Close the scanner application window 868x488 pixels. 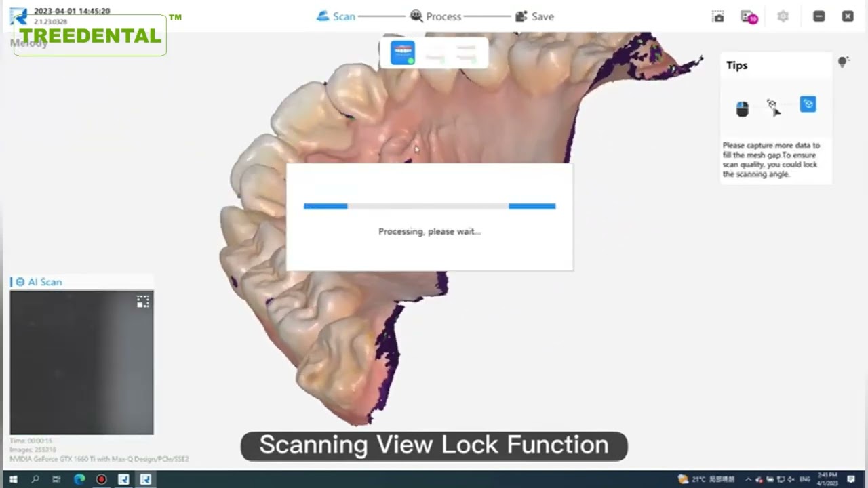(848, 16)
